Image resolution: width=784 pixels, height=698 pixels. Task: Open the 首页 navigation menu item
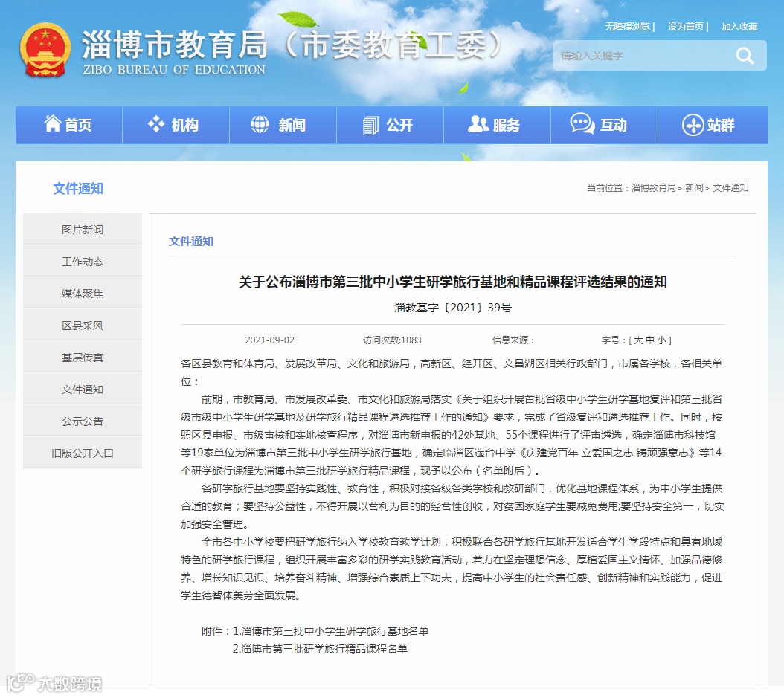click(69, 125)
